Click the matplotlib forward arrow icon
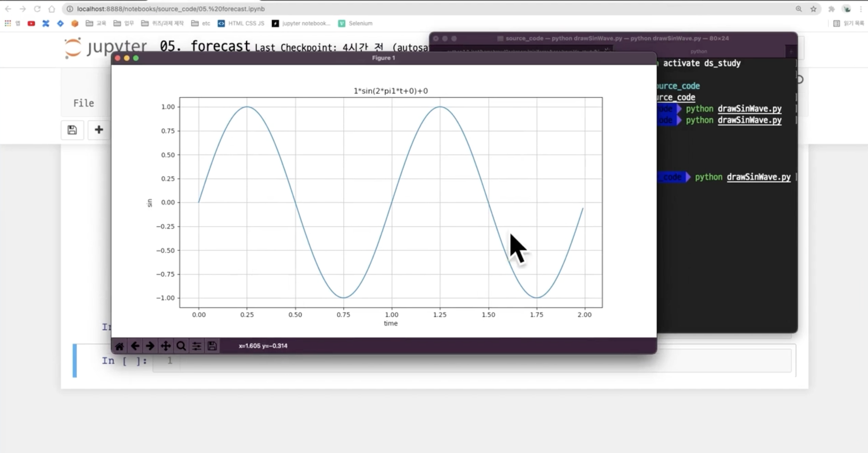The image size is (868, 453). (150, 346)
